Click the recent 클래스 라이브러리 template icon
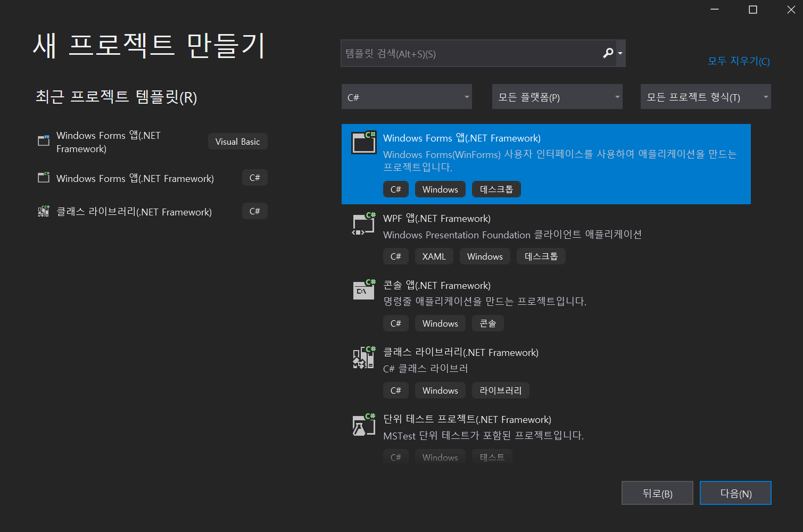 [43, 211]
